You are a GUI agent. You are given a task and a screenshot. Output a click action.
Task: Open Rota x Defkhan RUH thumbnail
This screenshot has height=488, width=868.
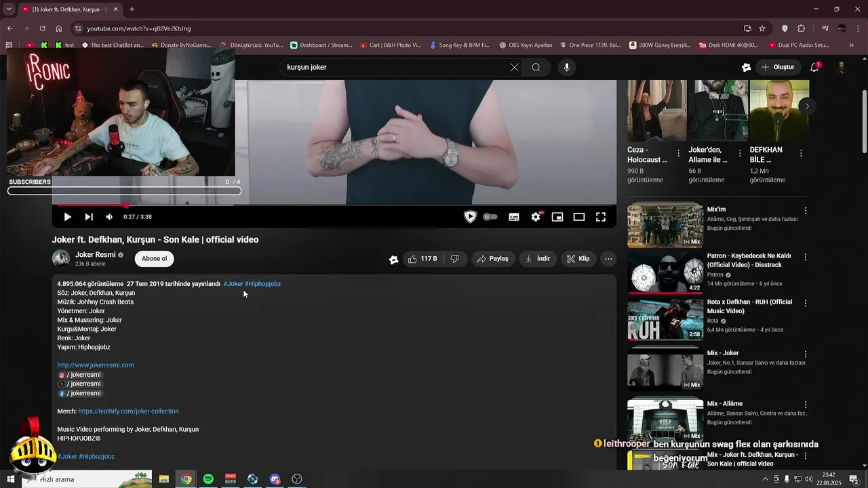point(665,318)
